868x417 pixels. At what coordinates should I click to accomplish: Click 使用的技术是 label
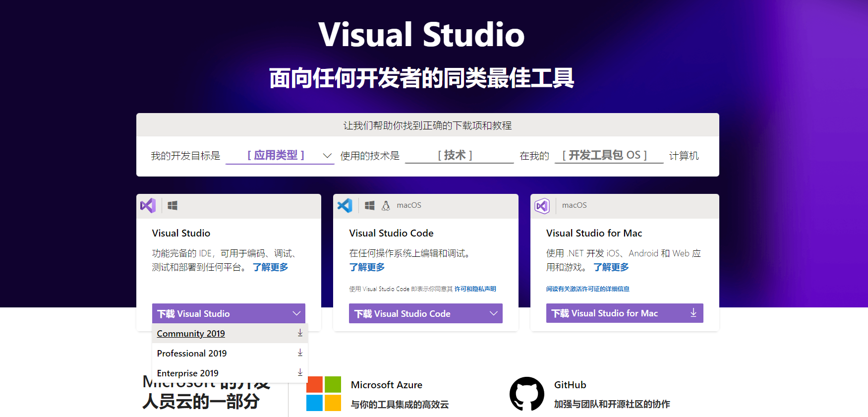pos(370,156)
